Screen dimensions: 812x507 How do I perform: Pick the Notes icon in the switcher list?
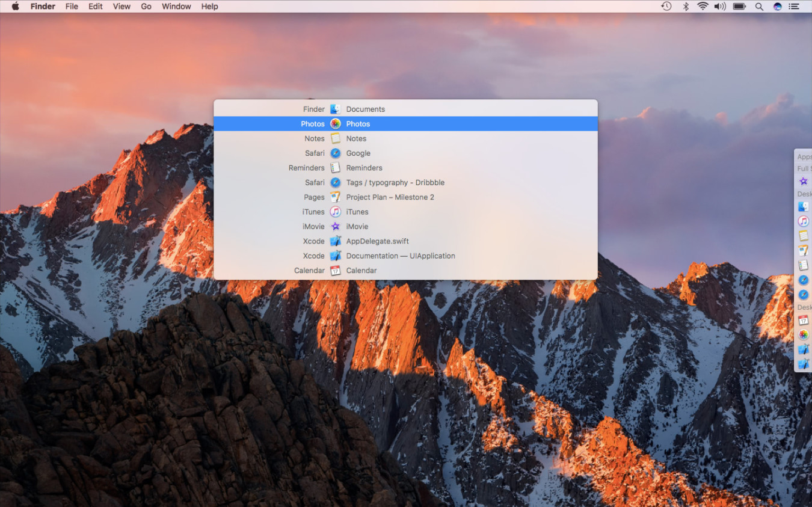pos(336,138)
